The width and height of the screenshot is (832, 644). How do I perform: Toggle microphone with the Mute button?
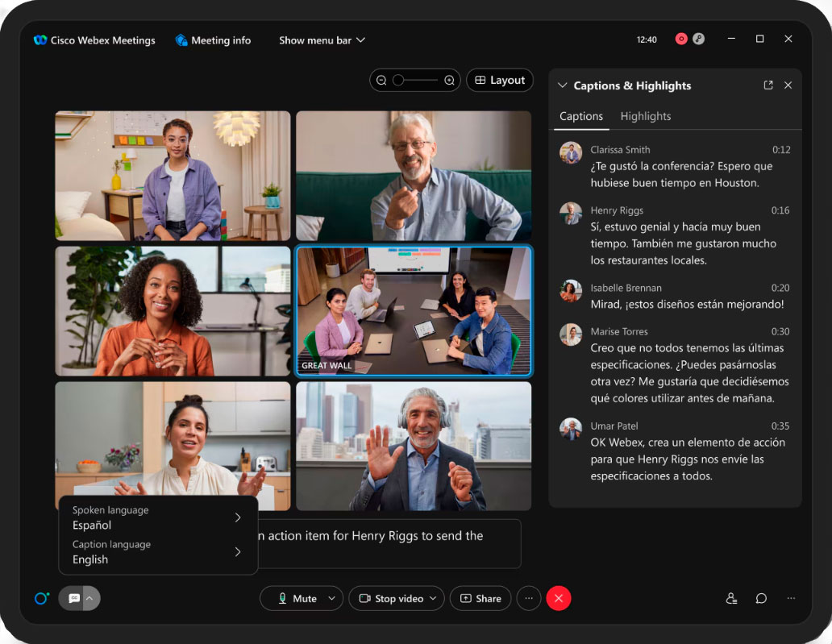pyautogui.click(x=297, y=598)
